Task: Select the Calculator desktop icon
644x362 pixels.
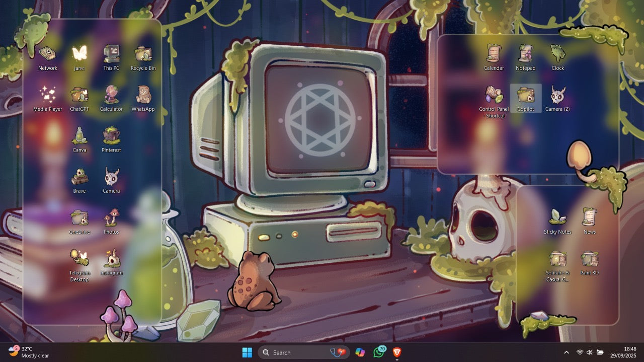Action: (x=111, y=96)
